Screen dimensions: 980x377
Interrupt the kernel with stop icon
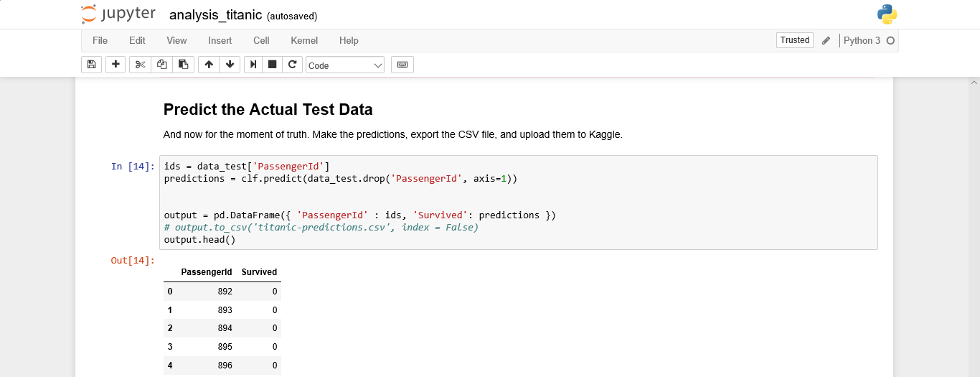coord(273,65)
